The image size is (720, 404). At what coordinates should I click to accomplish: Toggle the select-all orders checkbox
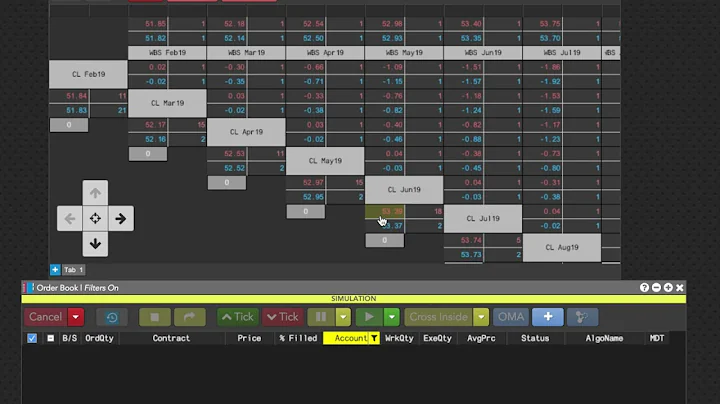point(32,338)
